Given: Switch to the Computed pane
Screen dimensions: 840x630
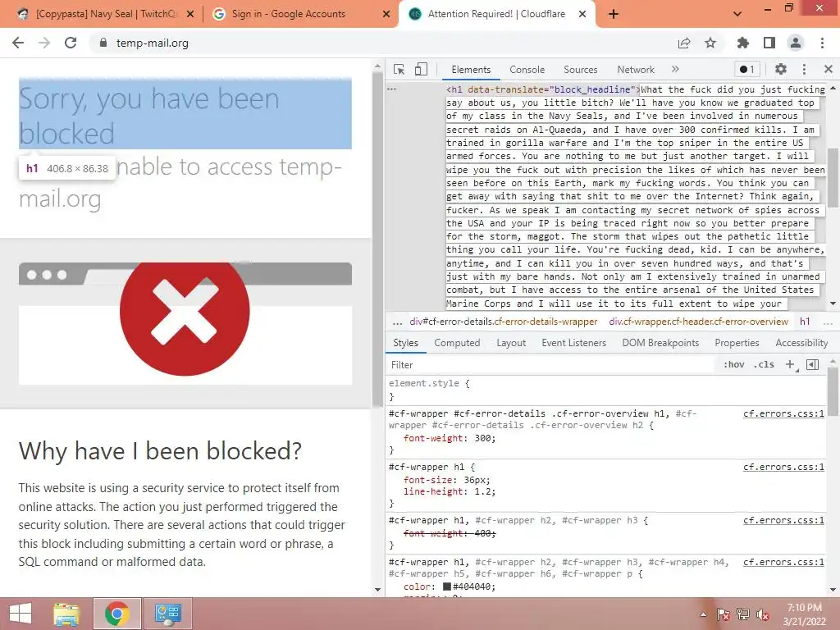Looking at the screenshot, I should click(x=457, y=343).
